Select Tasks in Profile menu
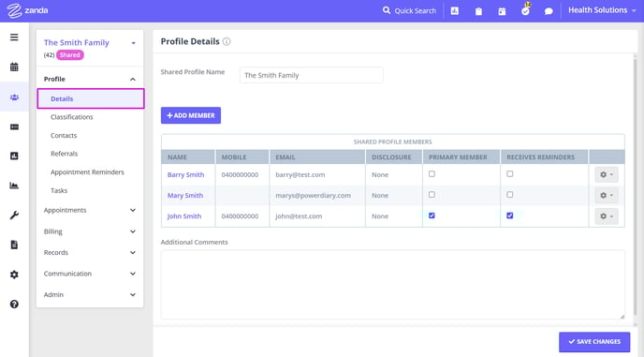The image size is (644, 357). point(59,190)
